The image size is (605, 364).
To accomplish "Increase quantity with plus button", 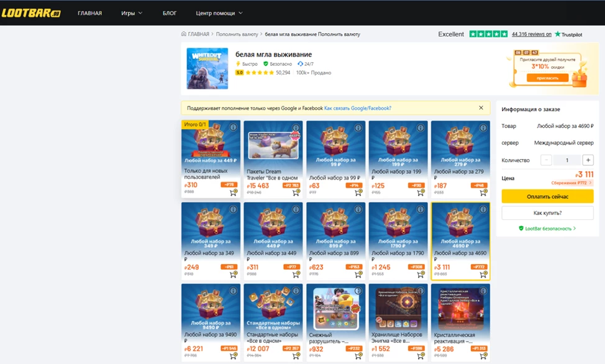I will (x=588, y=160).
